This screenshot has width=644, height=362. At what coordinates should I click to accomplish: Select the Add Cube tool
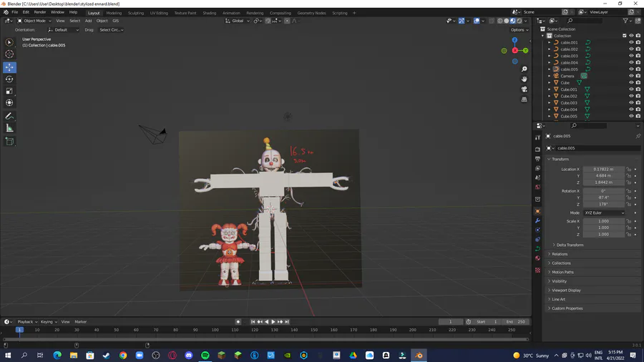coord(9,142)
